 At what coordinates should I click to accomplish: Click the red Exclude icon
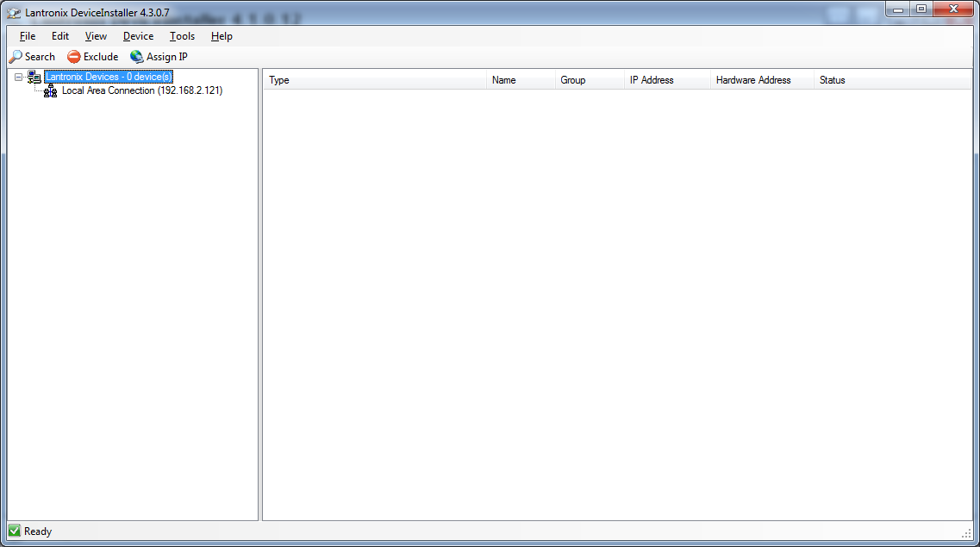(x=74, y=57)
